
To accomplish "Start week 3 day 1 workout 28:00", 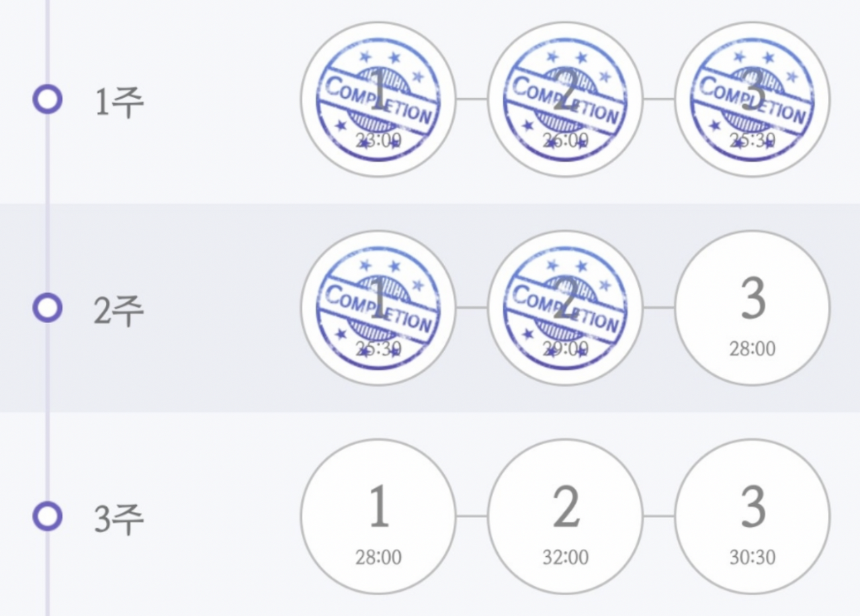I will click(x=378, y=516).
